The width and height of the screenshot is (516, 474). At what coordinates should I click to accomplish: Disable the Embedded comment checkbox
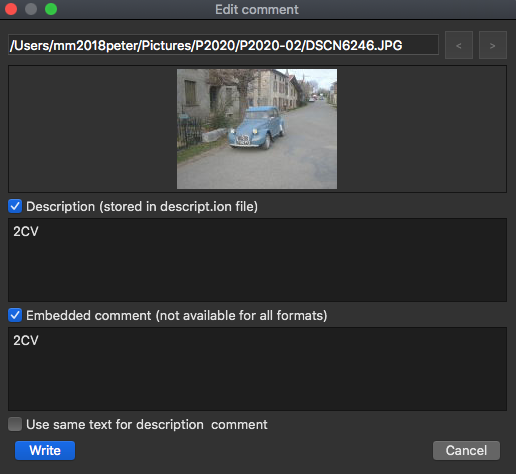tap(15, 315)
